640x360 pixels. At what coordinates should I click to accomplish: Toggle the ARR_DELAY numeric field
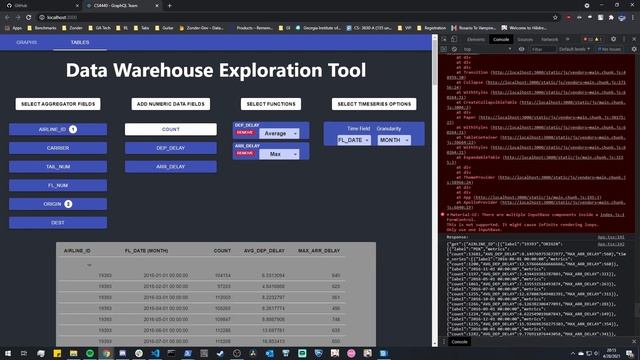coord(171,167)
